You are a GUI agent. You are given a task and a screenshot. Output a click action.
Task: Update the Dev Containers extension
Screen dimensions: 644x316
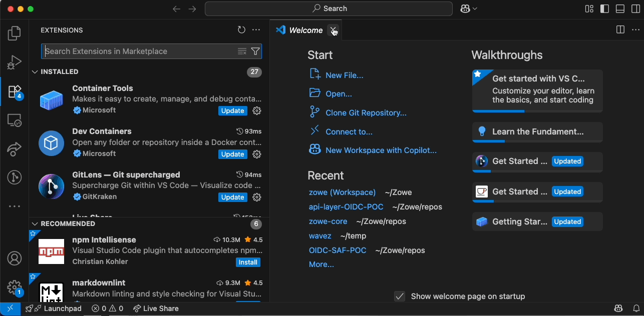coord(233,154)
